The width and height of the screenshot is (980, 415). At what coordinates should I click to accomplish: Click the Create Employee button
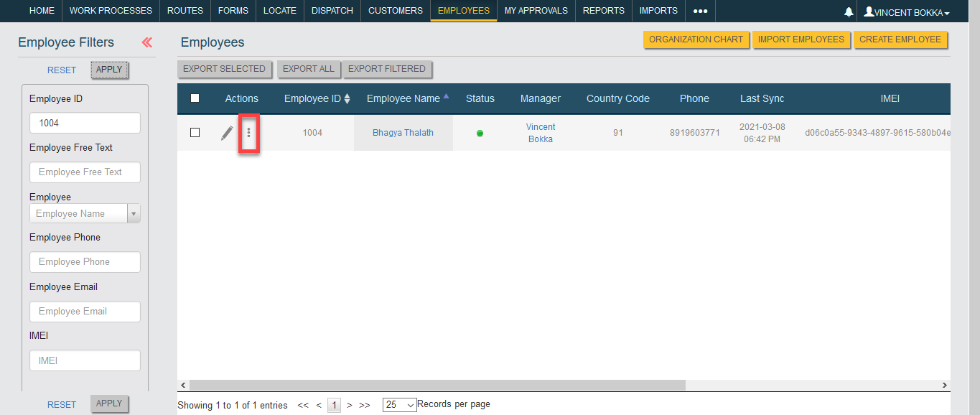point(900,39)
